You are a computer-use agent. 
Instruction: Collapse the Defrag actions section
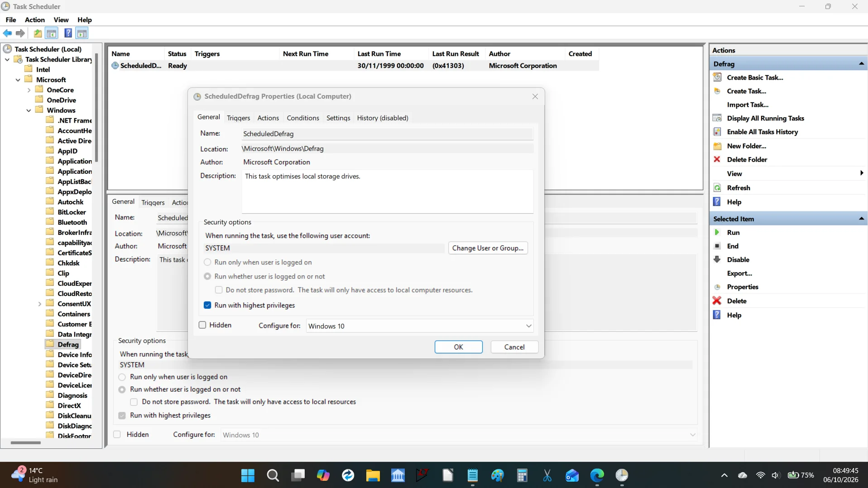861,64
